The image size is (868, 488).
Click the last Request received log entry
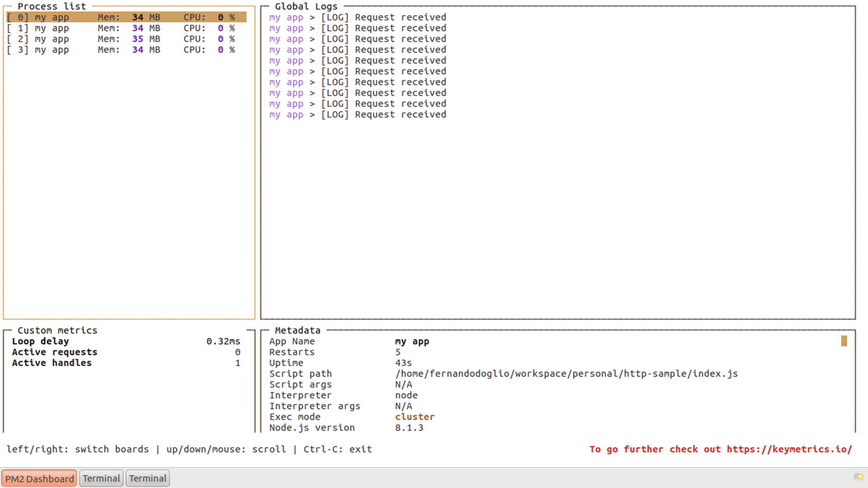point(357,115)
